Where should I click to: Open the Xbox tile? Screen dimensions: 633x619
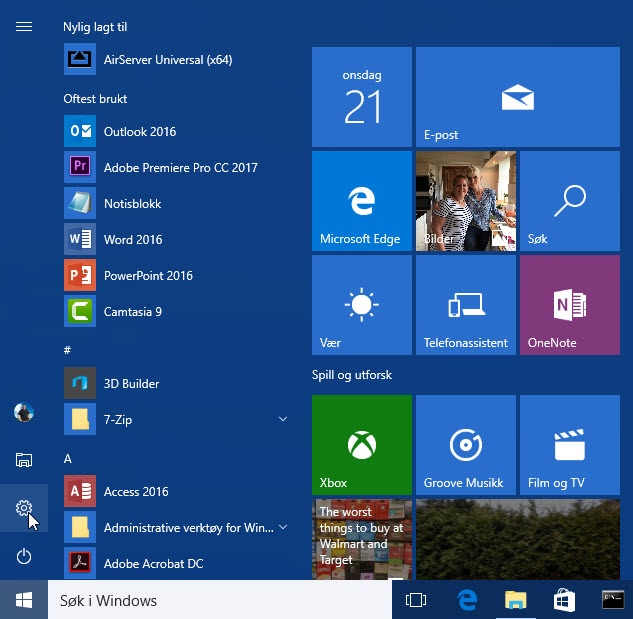pos(361,445)
